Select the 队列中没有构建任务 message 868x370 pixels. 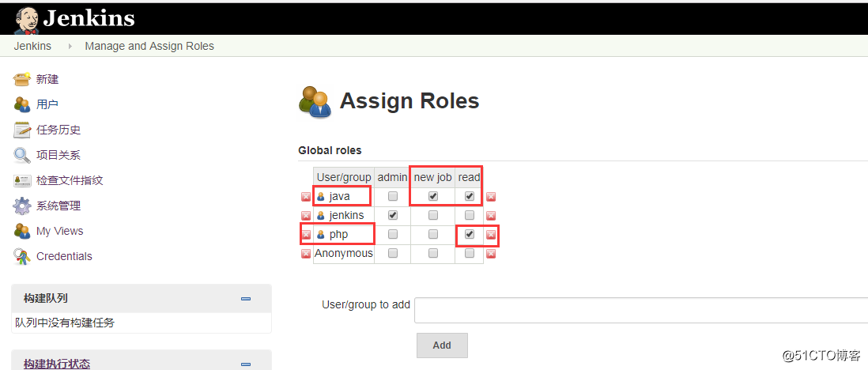(65, 323)
